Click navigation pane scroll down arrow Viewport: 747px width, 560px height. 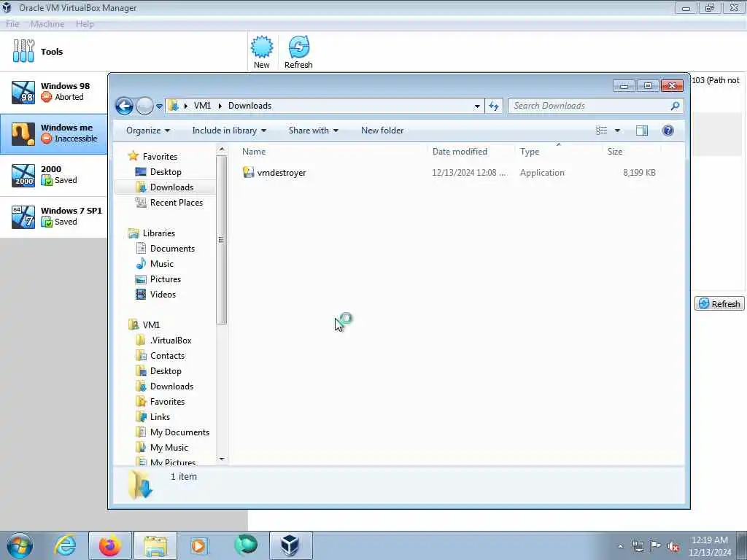tap(222, 459)
